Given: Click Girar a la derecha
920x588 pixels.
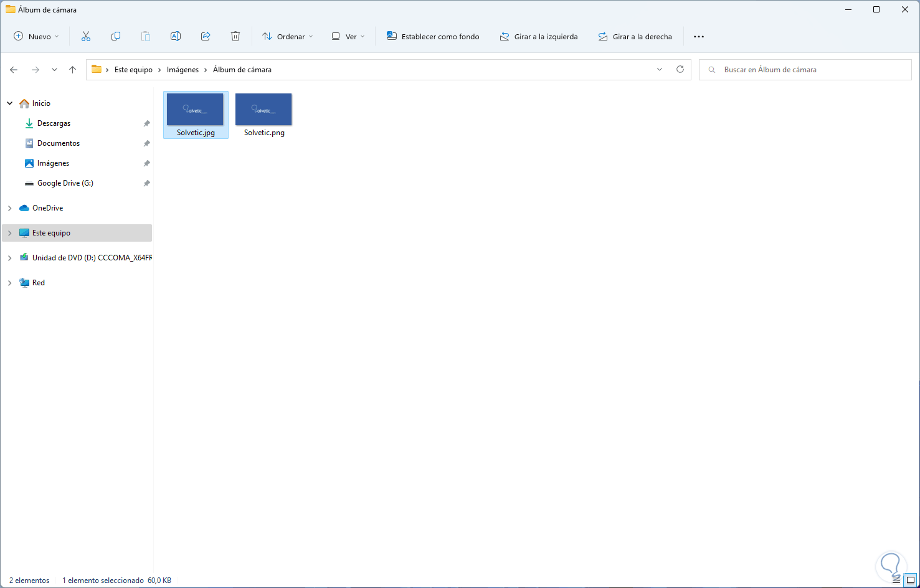Looking at the screenshot, I should (x=635, y=37).
